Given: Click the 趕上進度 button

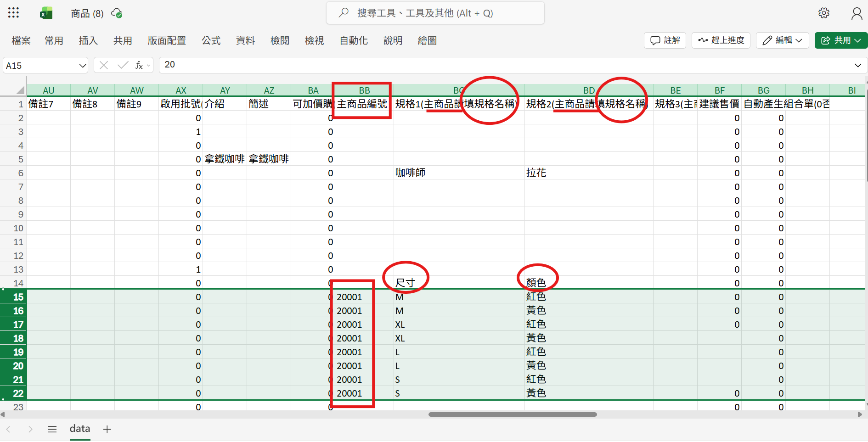Looking at the screenshot, I should [721, 40].
